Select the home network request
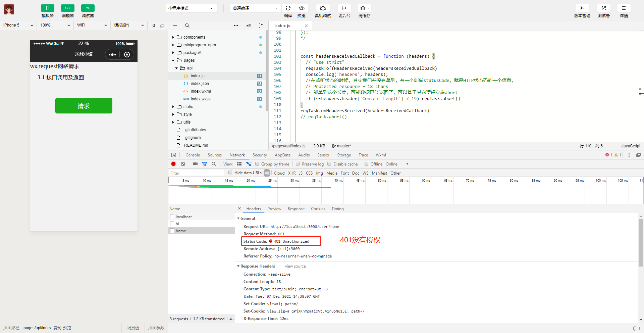 click(202, 231)
